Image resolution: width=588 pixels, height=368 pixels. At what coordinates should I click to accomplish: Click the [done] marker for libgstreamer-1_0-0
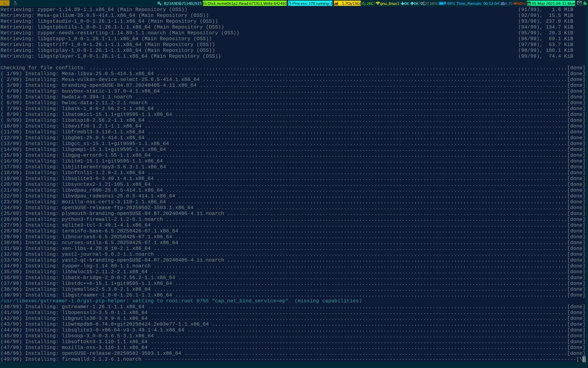pos(576,295)
